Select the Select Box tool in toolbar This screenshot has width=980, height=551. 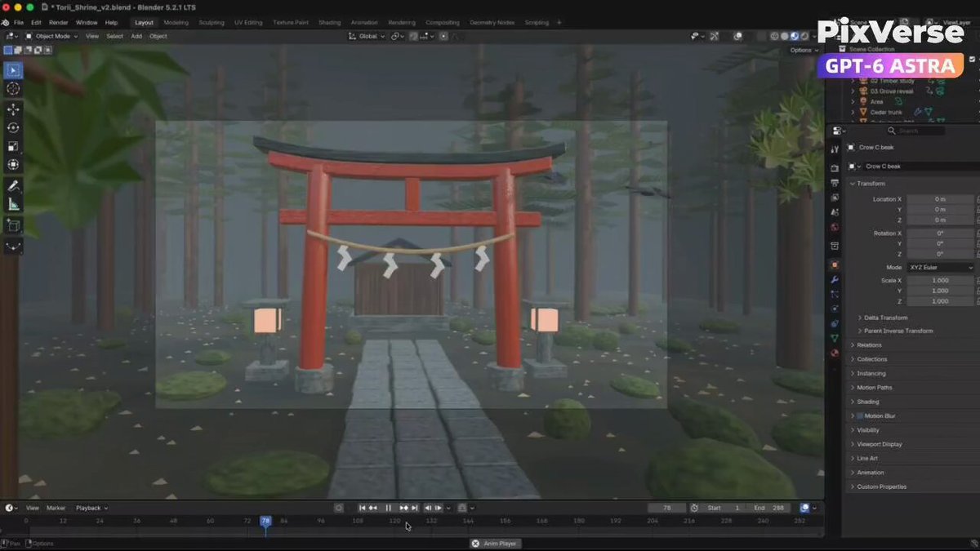pos(13,69)
